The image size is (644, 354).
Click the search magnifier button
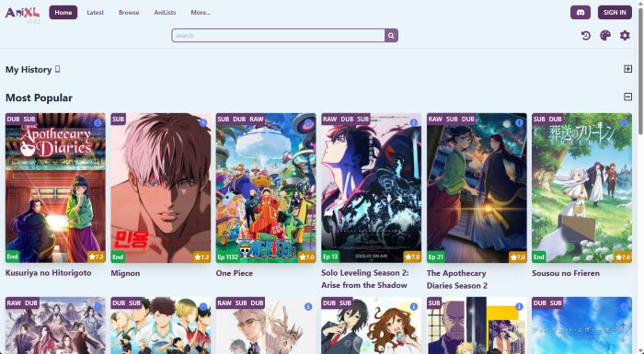click(x=391, y=36)
